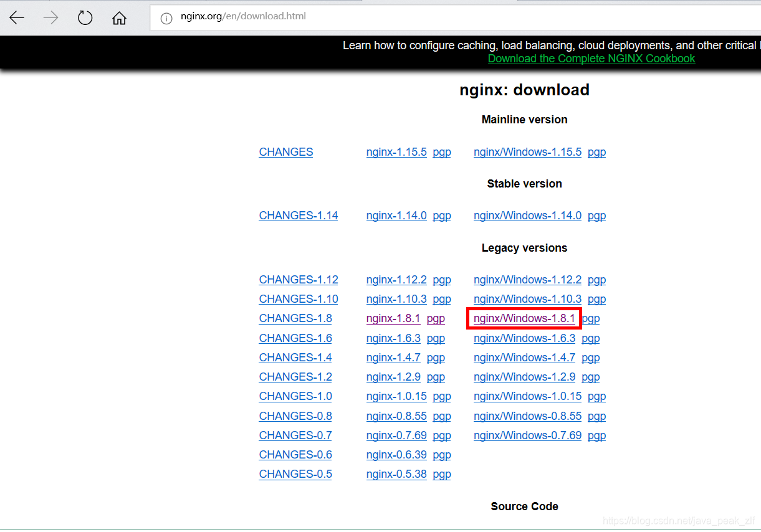Open CHANGES-1.8 link
Viewport: 761px width, 532px height.
(295, 318)
